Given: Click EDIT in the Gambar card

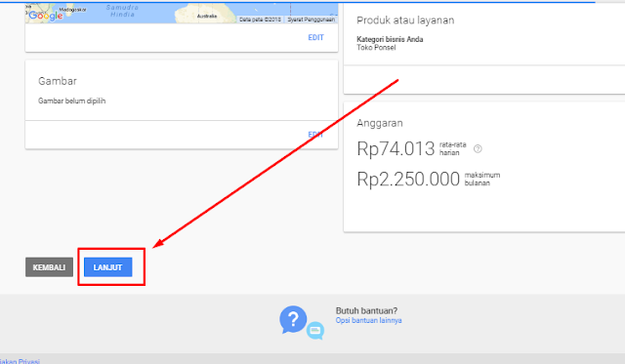Looking at the screenshot, I should pyautogui.click(x=315, y=135).
